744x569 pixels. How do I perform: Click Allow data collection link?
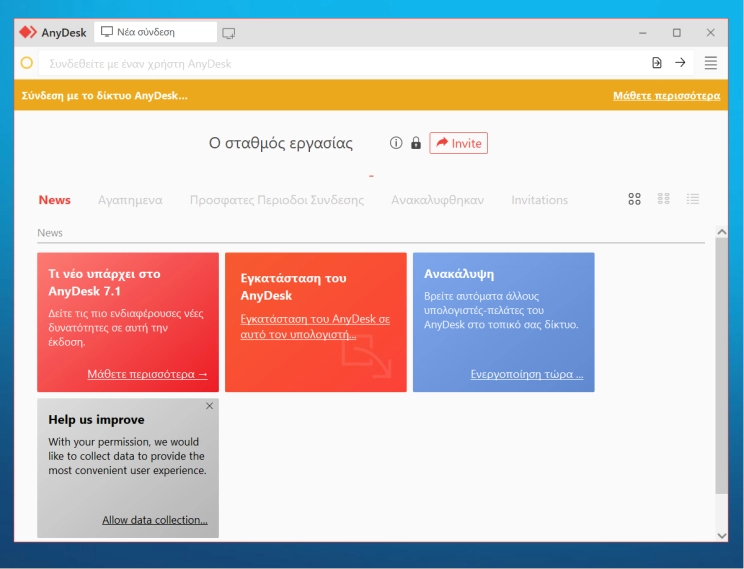point(155,520)
